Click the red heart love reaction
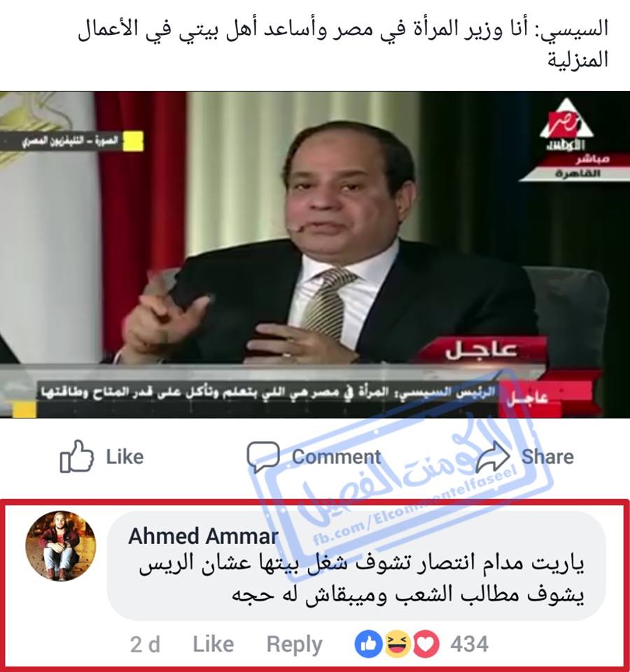This screenshot has width=630, height=672. [426, 644]
